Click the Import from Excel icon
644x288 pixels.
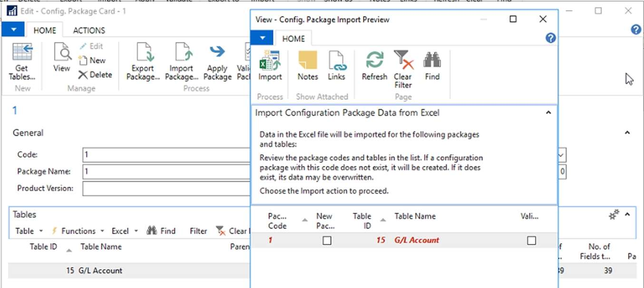[270, 61]
